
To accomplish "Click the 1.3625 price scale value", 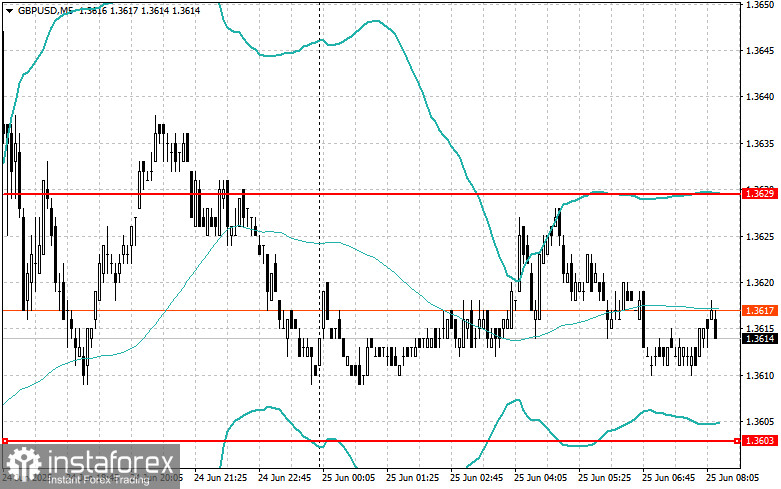I will click(x=760, y=236).
